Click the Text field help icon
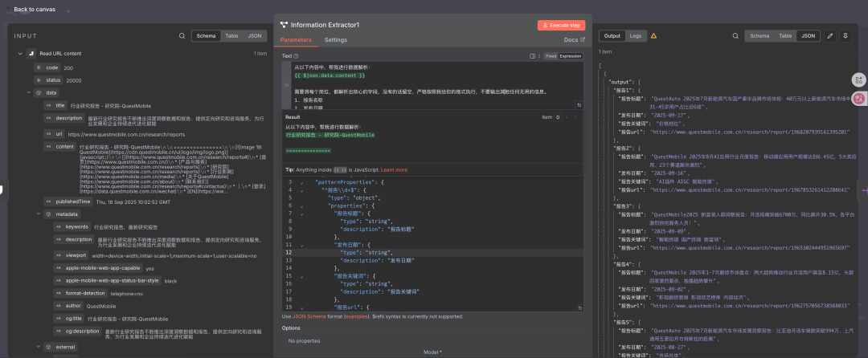 pos(296,56)
